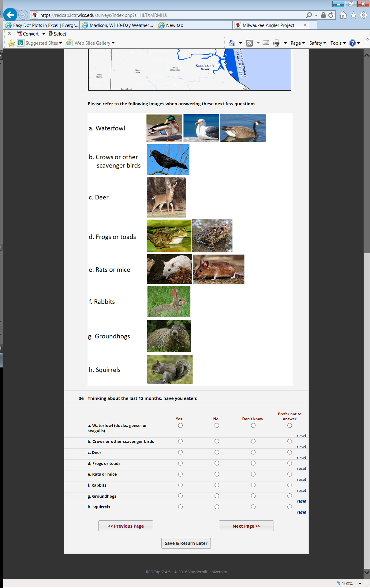The width and height of the screenshot is (370, 588).
Task: Close the Convert toolbar with X
Action: (9, 34)
